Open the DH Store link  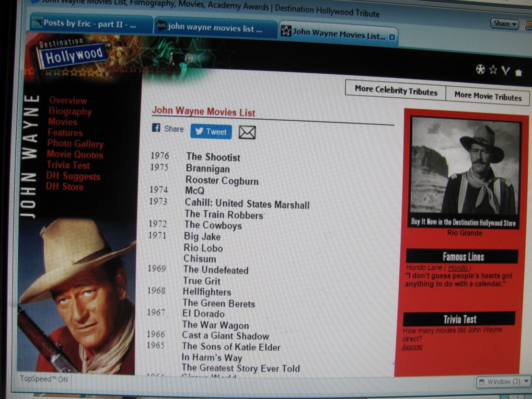[65, 186]
